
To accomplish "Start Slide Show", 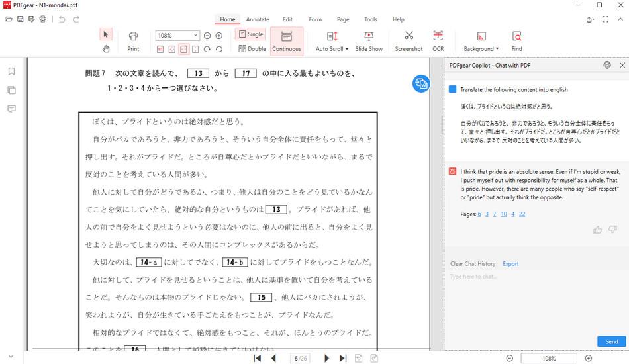I will [369, 41].
